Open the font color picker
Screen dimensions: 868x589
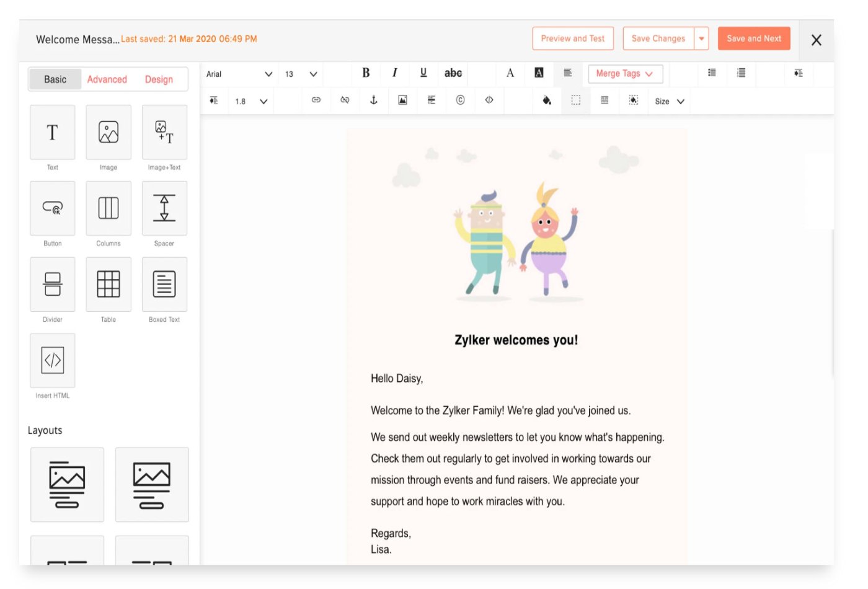click(x=510, y=73)
